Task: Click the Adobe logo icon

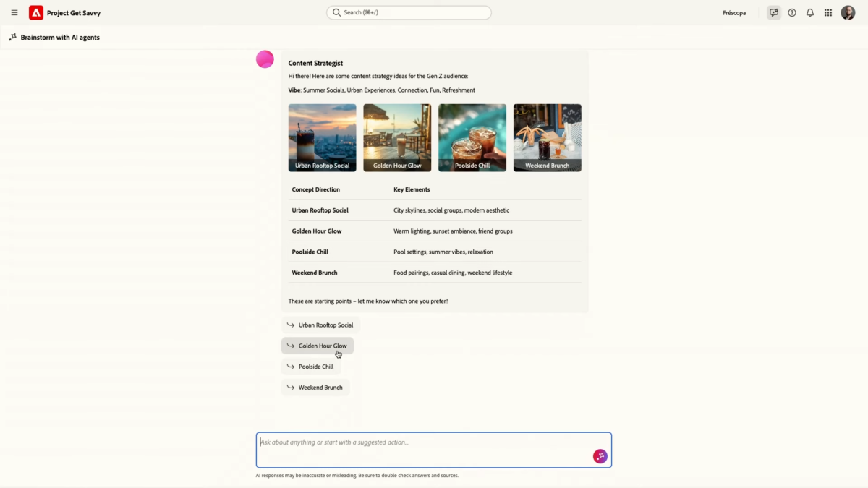Action: tap(36, 12)
